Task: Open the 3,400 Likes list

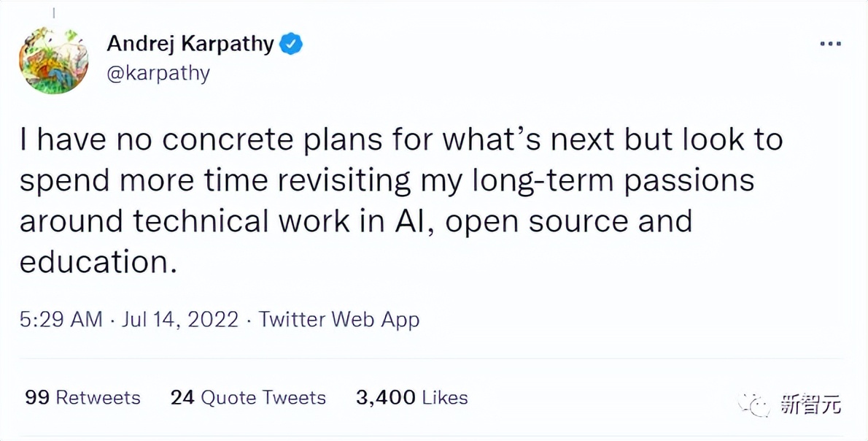Action: coord(411,398)
